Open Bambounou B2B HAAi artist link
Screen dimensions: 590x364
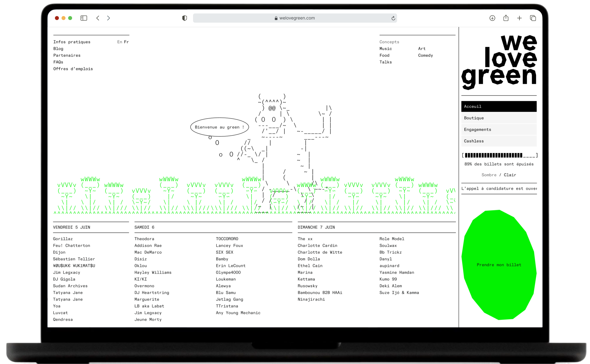(320, 293)
